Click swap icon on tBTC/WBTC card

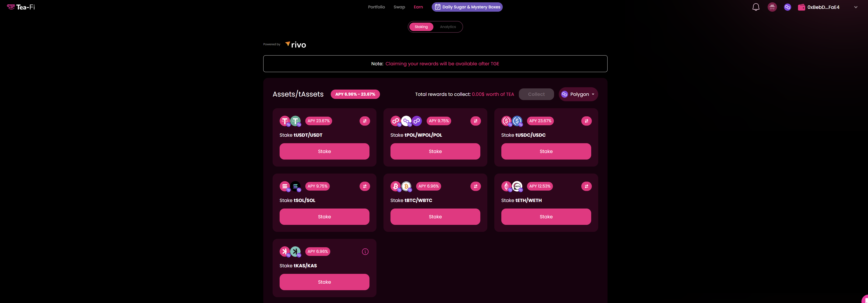(x=475, y=186)
